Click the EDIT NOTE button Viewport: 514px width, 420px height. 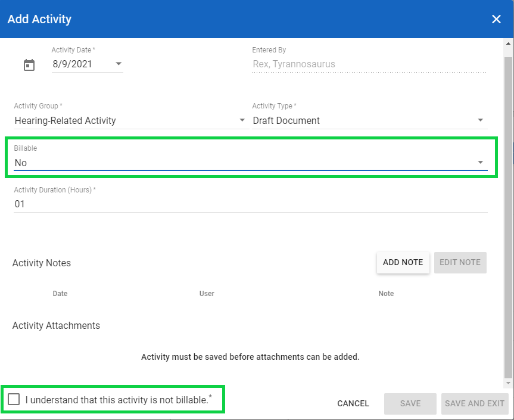click(x=460, y=262)
